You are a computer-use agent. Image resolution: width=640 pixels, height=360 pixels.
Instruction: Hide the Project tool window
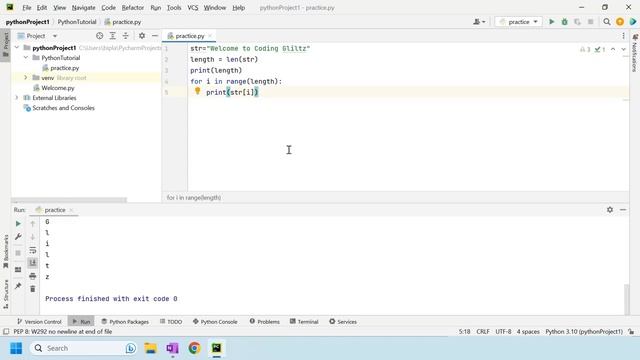(155, 36)
